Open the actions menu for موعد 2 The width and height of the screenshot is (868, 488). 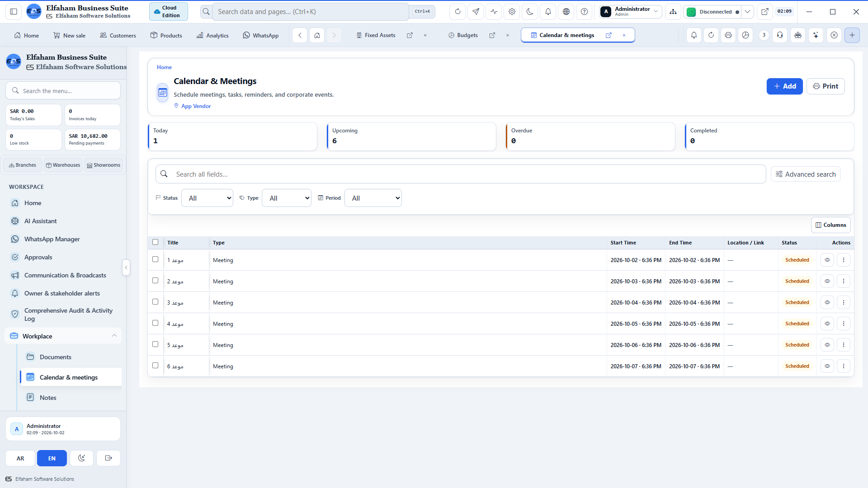click(844, 281)
